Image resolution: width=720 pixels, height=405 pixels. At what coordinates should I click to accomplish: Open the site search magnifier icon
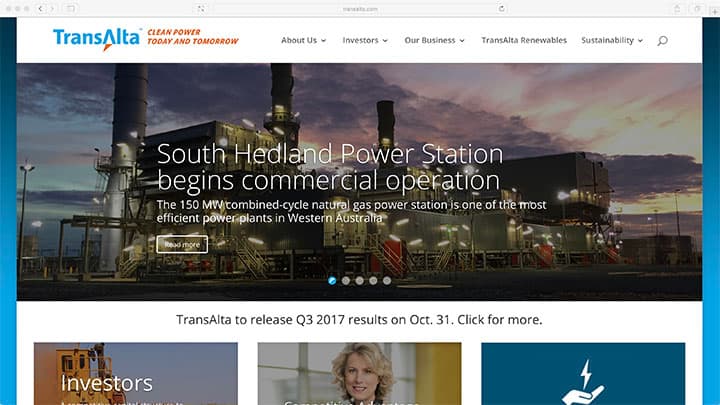(662, 41)
